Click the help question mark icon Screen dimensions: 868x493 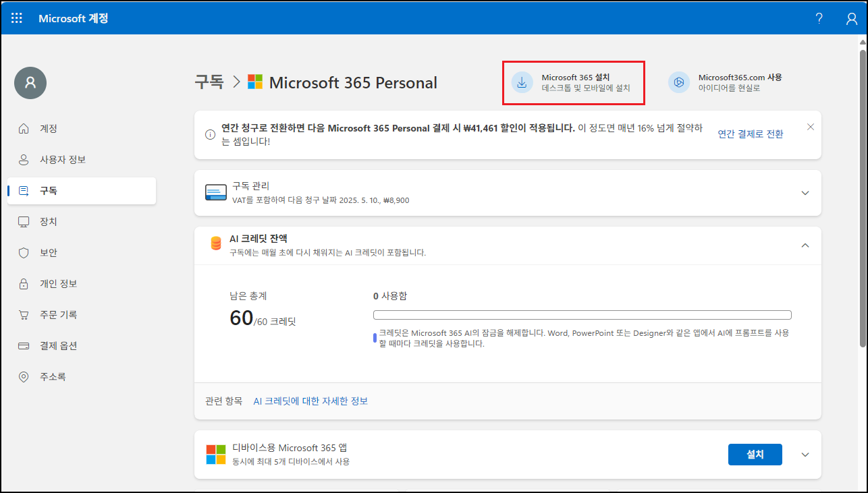point(819,18)
